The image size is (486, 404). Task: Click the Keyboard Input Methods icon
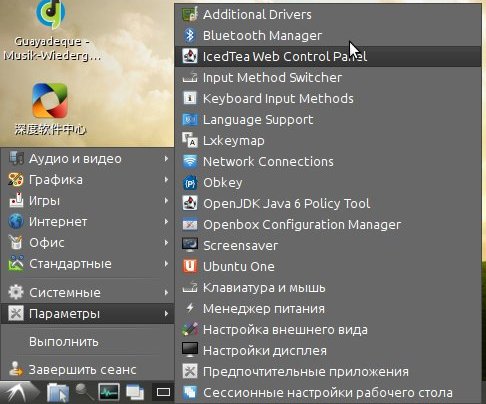click(x=190, y=98)
